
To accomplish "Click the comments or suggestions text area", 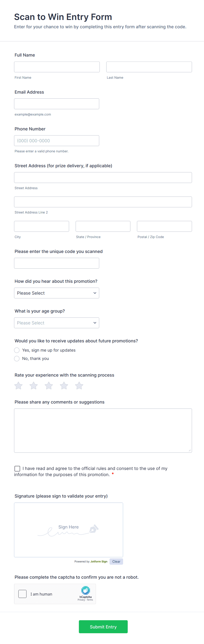I will coord(103,431).
